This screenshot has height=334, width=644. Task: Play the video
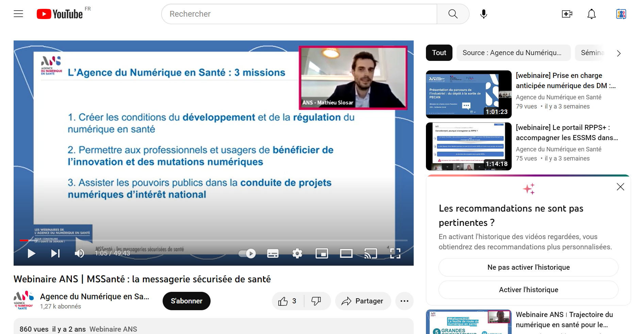(31, 253)
